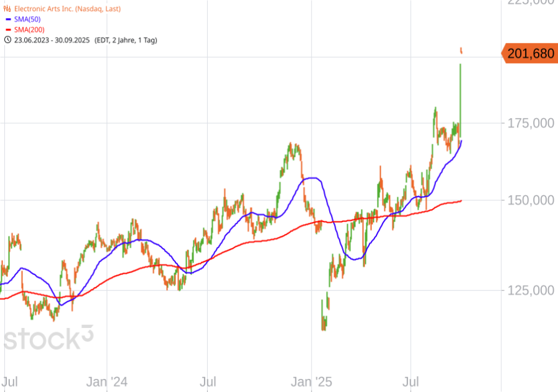Click the SMA(50) legend label
This screenshot has height=392, width=558.
pos(27,19)
